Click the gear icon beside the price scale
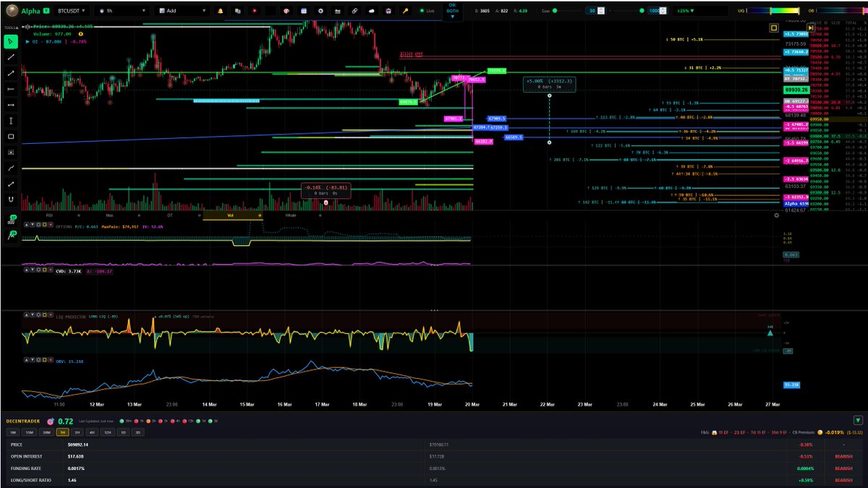This screenshot has width=868, height=488. (x=776, y=215)
